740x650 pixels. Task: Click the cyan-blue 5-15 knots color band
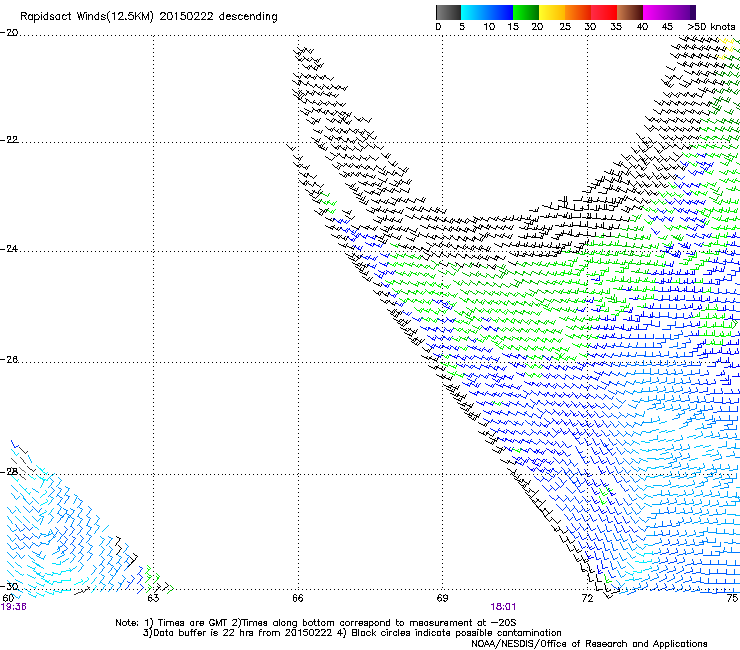click(x=487, y=12)
